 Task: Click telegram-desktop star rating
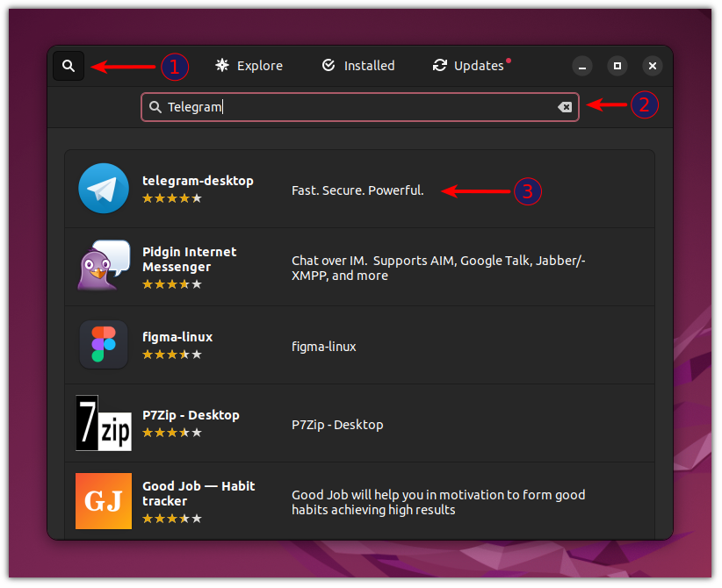[172, 198]
